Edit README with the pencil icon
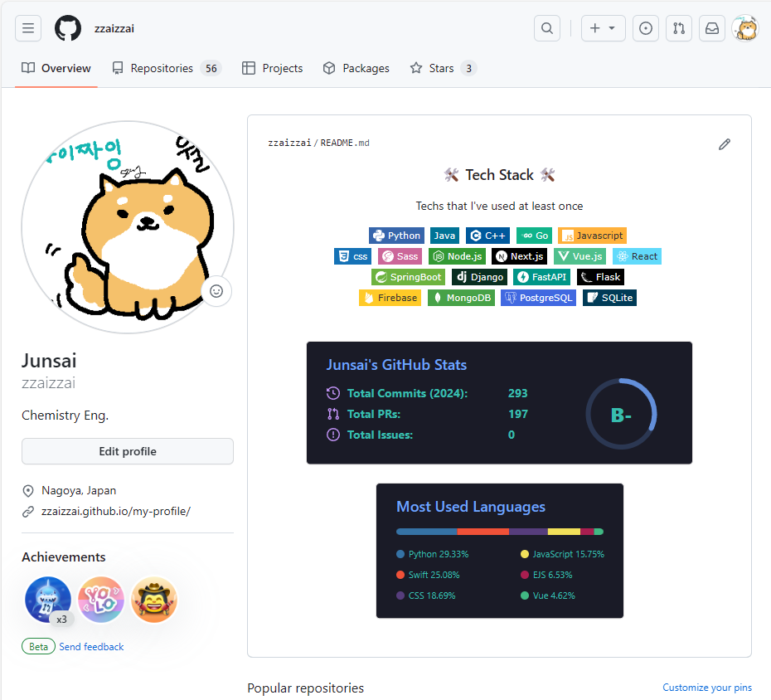 (x=725, y=144)
